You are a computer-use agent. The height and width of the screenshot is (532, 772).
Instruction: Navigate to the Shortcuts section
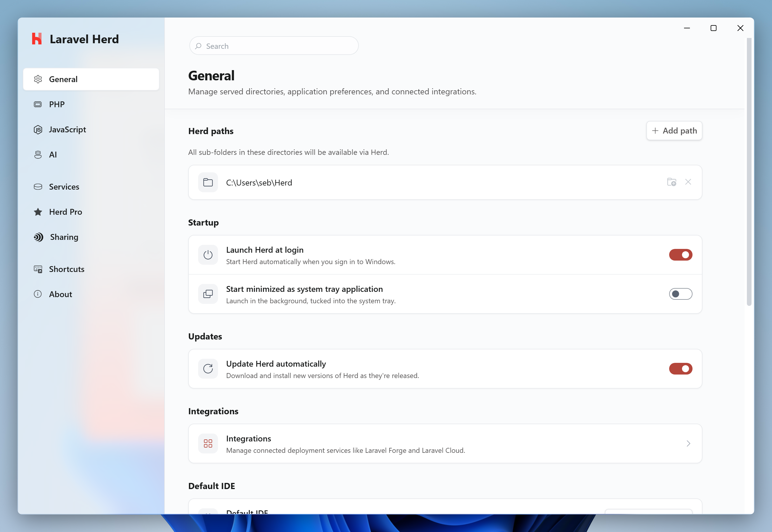click(91, 269)
